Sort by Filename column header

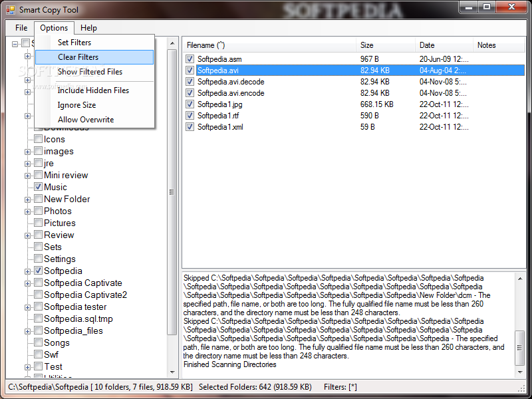click(269, 45)
